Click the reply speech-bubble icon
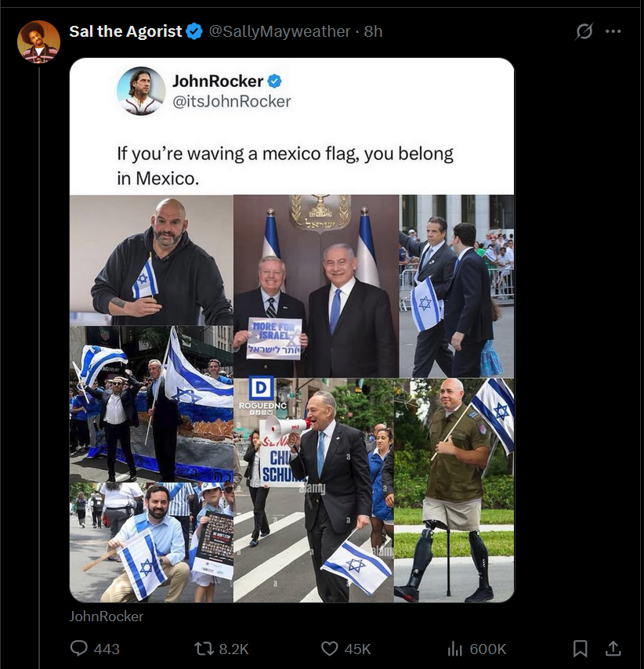Screen dimensions: 644x669 [79, 649]
